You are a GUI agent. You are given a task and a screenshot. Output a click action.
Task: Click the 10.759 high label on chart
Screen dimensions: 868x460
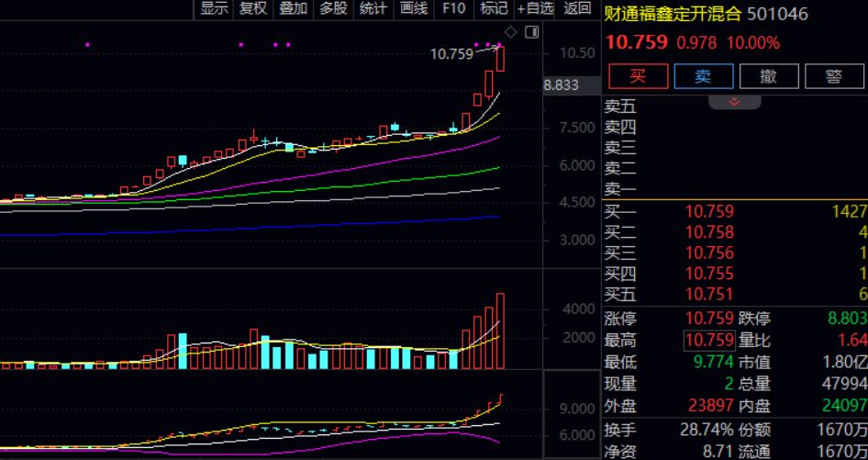pos(451,54)
